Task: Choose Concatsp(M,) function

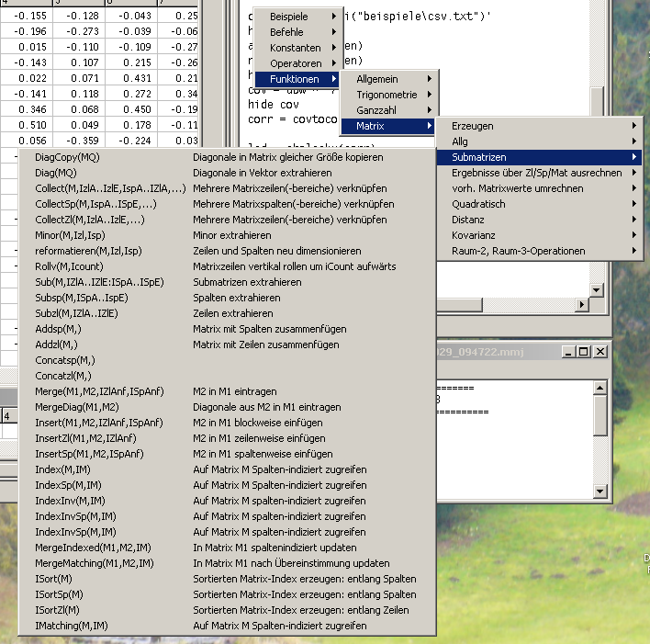Action: pyautogui.click(x=227, y=360)
